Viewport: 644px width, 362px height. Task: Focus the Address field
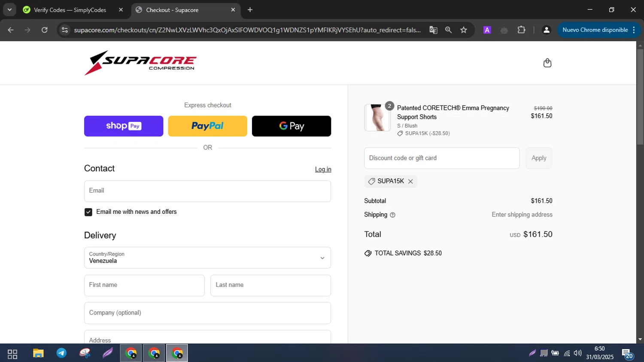click(x=207, y=337)
